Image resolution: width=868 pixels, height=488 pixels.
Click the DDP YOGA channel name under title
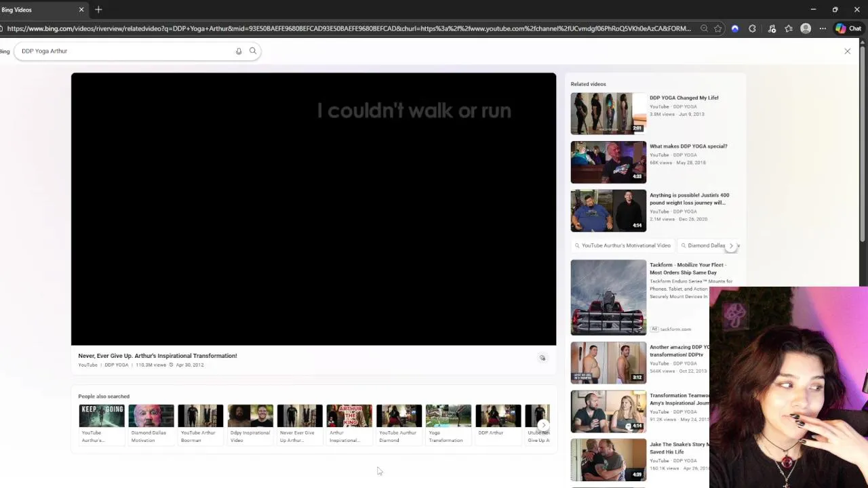point(117,365)
